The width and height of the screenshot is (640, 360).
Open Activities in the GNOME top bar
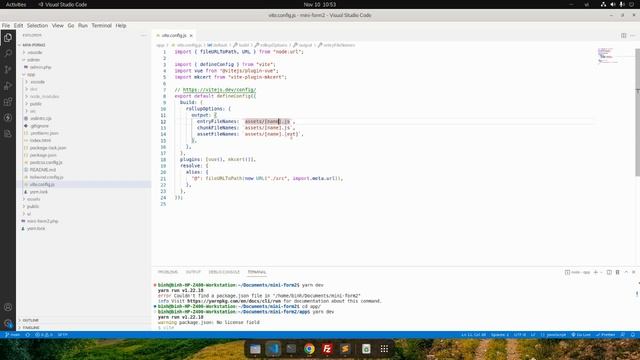pos(16,4)
